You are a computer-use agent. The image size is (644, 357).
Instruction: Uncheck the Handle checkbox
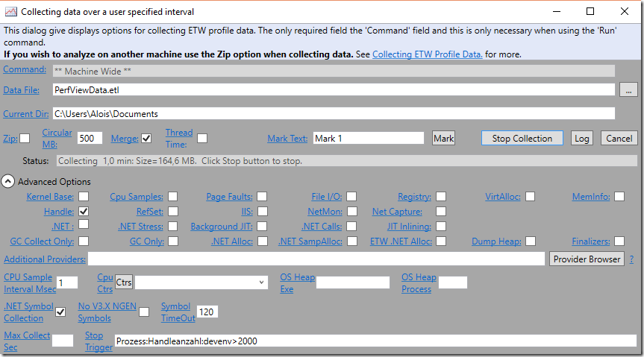(84, 212)
